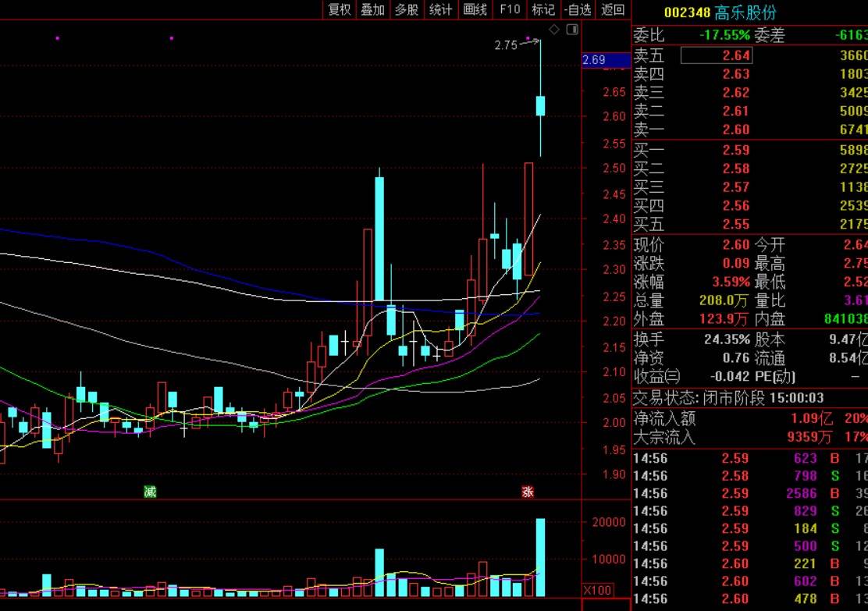Click the 买四 price 2.56
The height and width of the screenshot is (611, 868).
click(x=736, y=206)
